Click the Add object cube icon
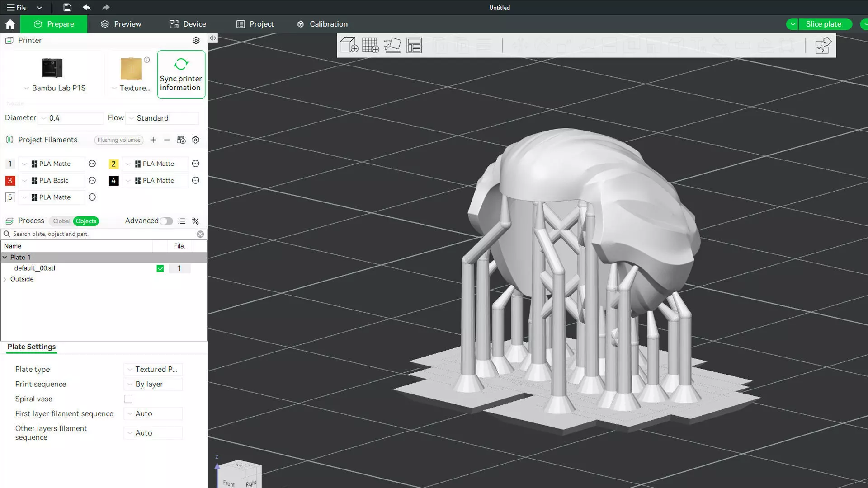The width and height of the screenshot is (868, 488). (349, 45)
